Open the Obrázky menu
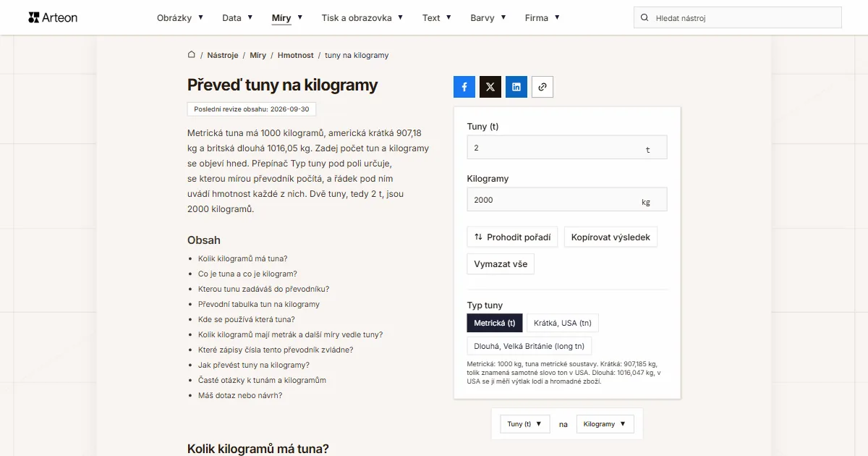 180,17
